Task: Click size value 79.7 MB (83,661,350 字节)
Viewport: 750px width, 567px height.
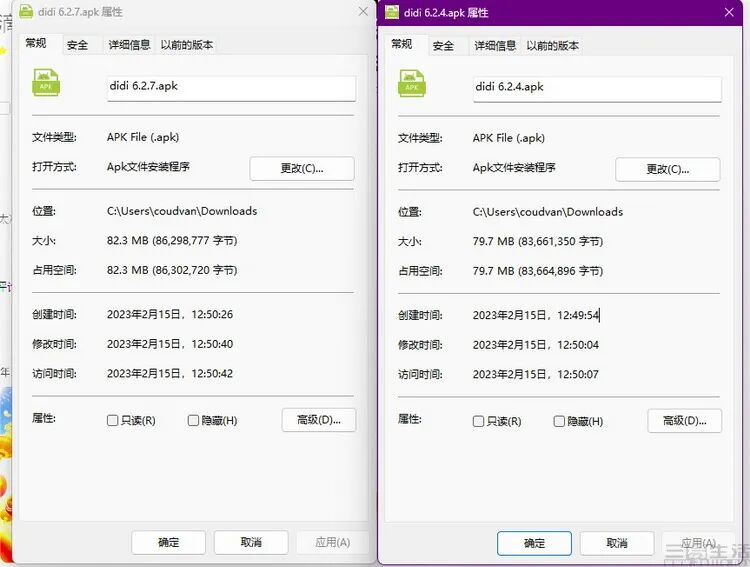Action: 538,241
